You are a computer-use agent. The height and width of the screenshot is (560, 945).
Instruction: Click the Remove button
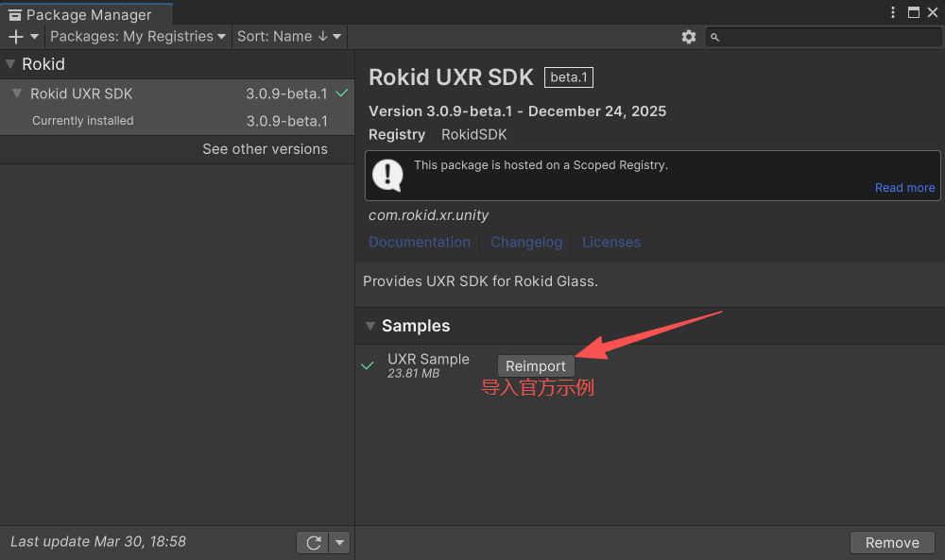[892, 542]
